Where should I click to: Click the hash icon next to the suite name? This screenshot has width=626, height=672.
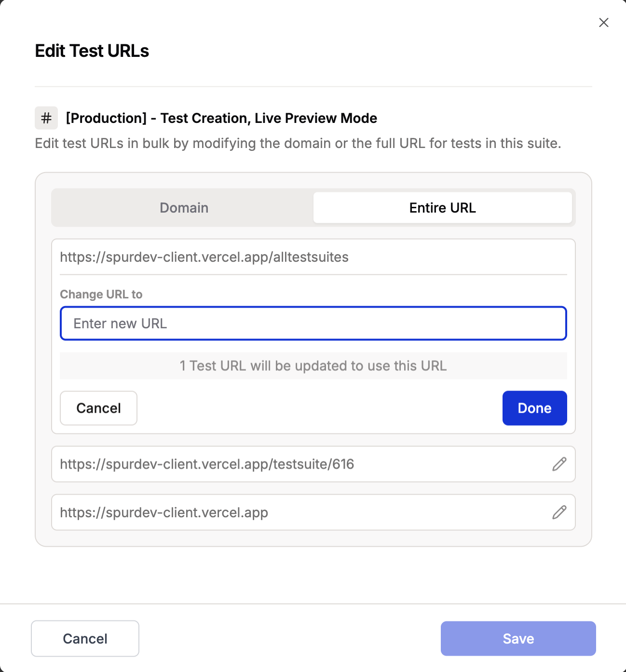pyautogui.click(x=46, y=118)
